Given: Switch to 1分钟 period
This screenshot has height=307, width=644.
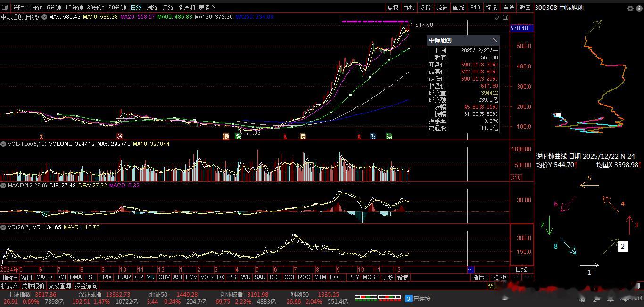Looking at the screenshot, I should click(x=35, y=8).
